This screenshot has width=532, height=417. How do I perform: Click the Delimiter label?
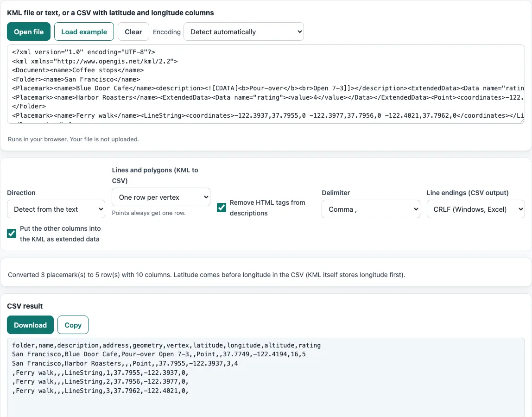pyautogui.click(x=336, y=193)
